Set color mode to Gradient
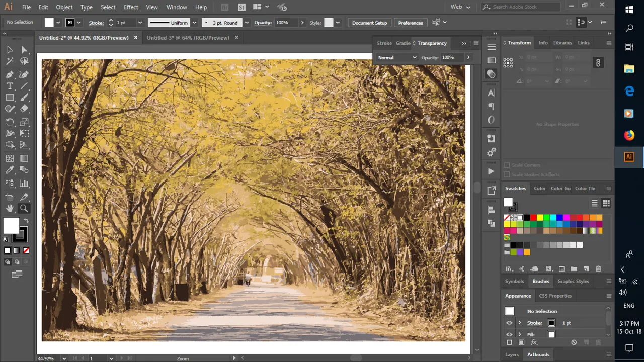This screenshot has height=362, width=644. click(17, 250)
